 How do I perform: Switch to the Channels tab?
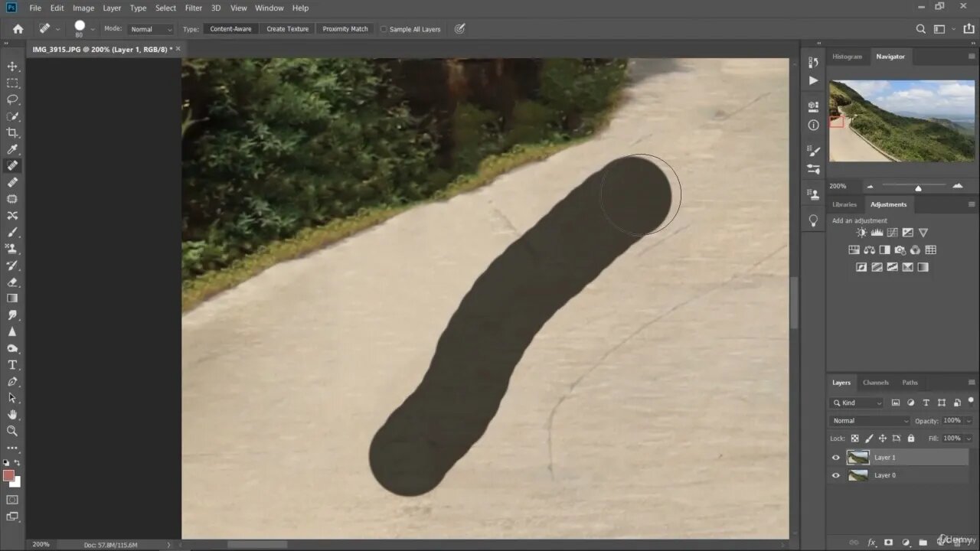(x=876, y=383)
